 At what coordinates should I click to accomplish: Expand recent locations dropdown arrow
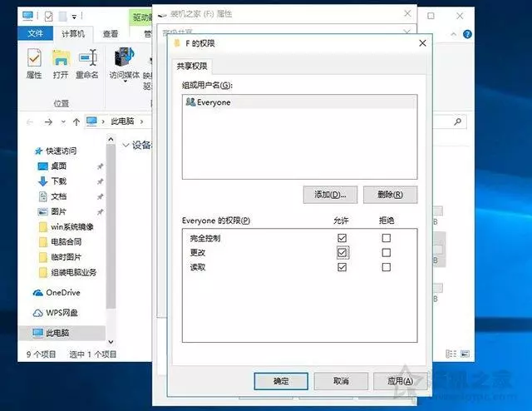pos(63,121)
